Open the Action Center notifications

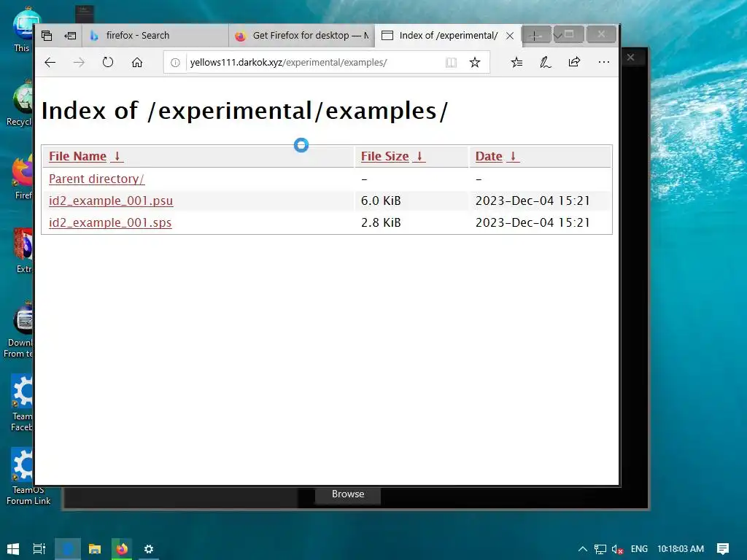tap(723, 549)
